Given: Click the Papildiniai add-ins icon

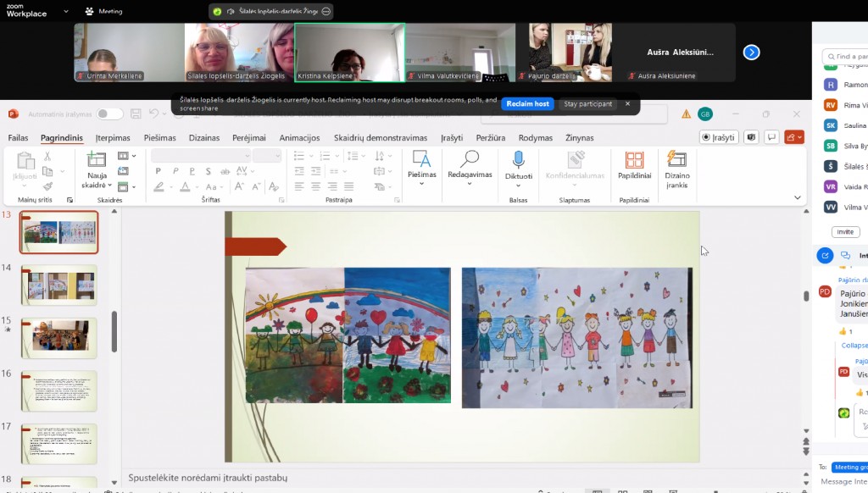Looking at the screenshot, I should (x=633, y=160).
